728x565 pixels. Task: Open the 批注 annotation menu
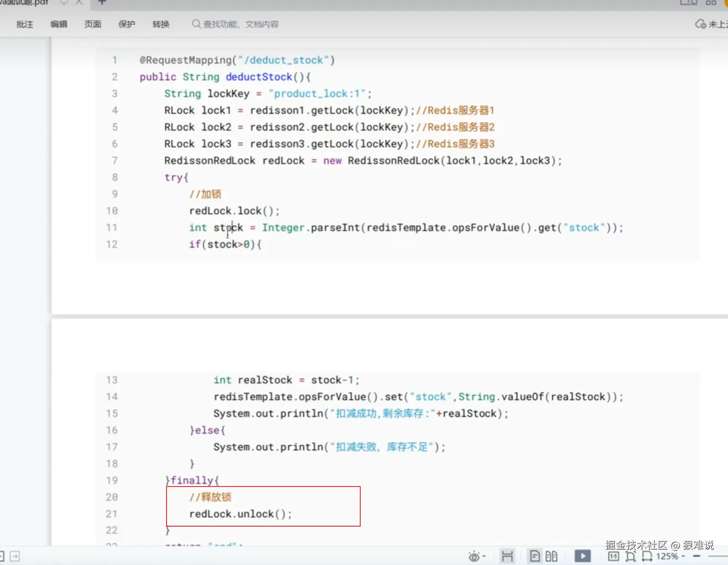pyautogui.click(x=25, y=24)
